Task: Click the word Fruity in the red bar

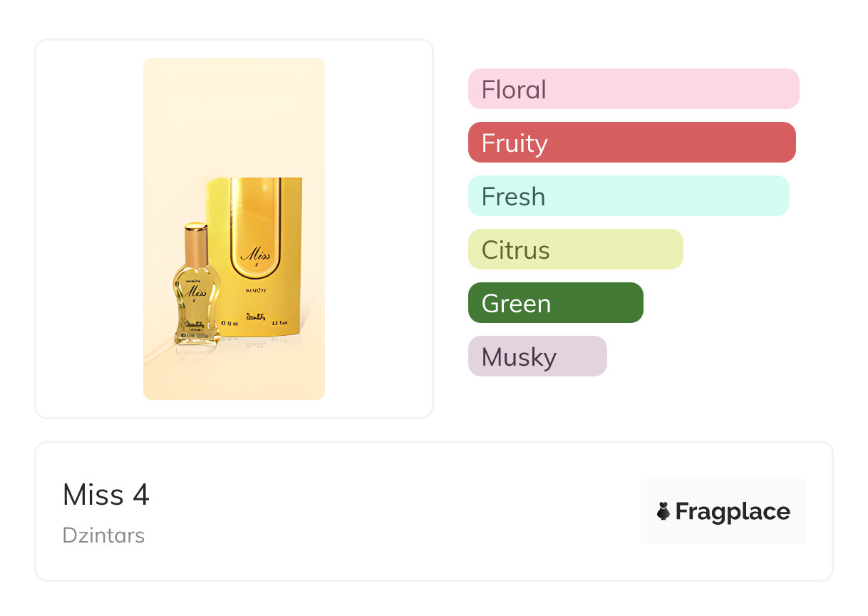Action: tap(515, 143)
